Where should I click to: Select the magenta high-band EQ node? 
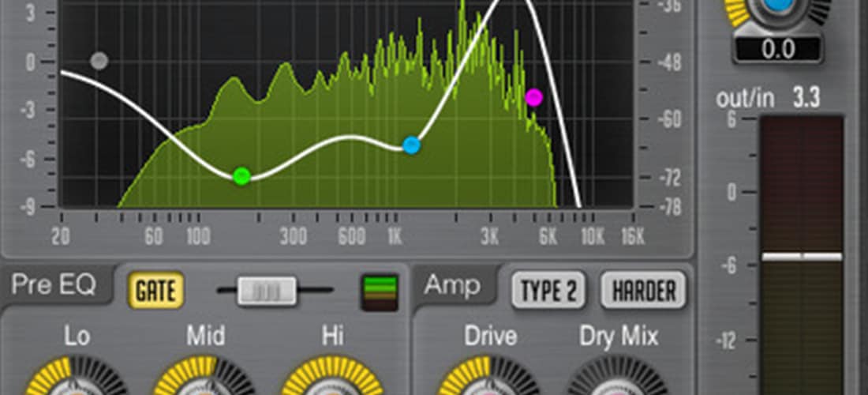tap(534, 98)
